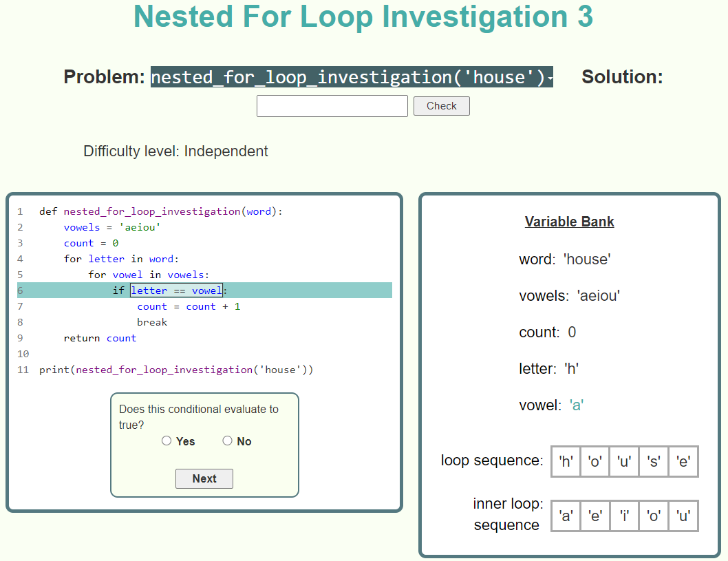Click the print statement on line 11

pyautogui.click(x=176, y=370)
